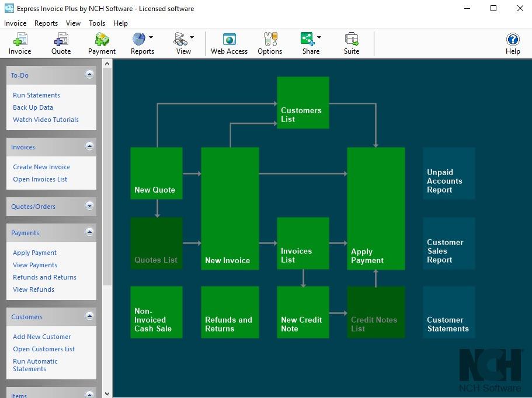This screenshot has height=398, width=532.
Task: Open the Reports menu in menu bar
Action: pos(46,23)
